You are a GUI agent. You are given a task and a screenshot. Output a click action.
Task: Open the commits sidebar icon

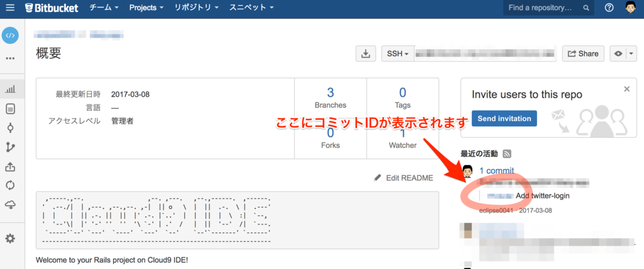10,128
